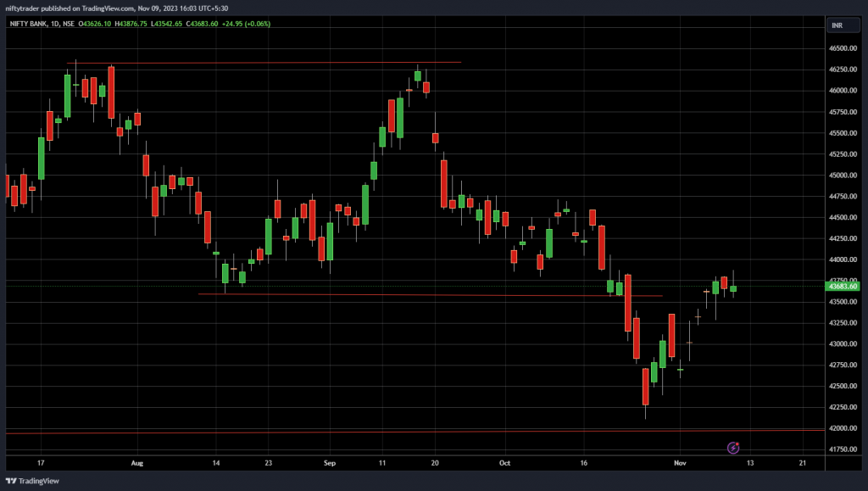Click the Oct label on the time axis

pos(505,463)
